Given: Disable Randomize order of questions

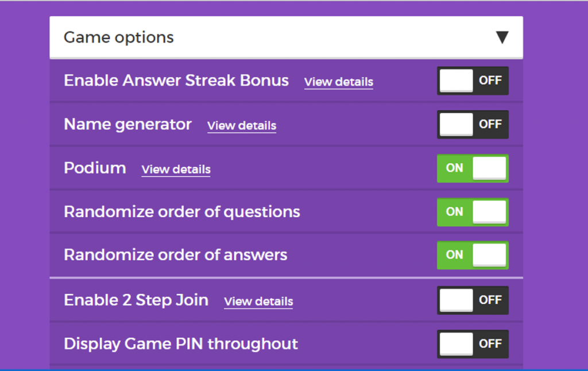Looking at the screenshot, I should (x=472, y=211).
